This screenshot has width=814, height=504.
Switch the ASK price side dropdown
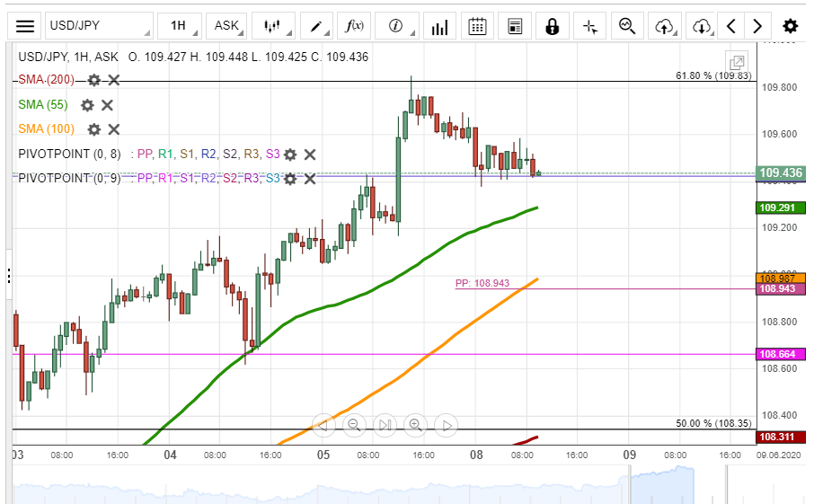(226, 26)
